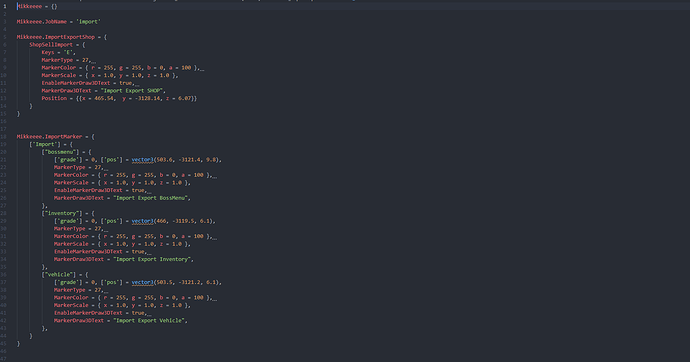Viewport: 690px width, 362px height.
Task: Click underlined vector3 on vehicle pos line
Action: 143,282
